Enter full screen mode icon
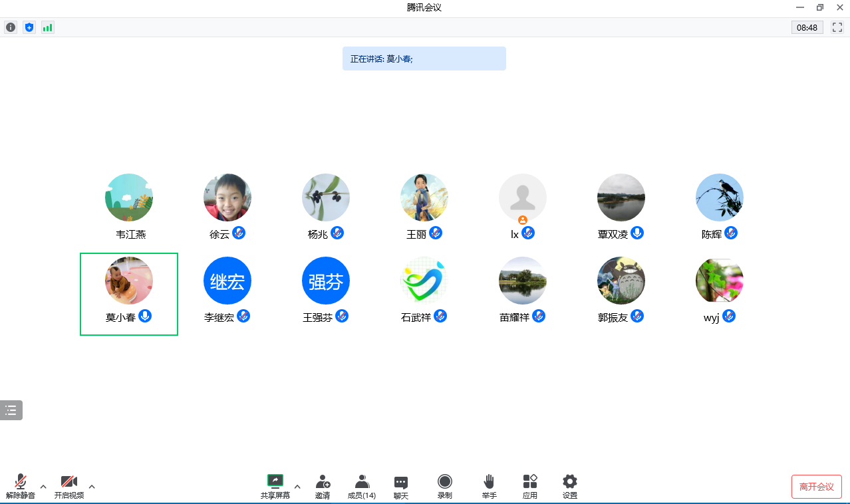Viewport: 850px width, 504px height. point(837,27)
